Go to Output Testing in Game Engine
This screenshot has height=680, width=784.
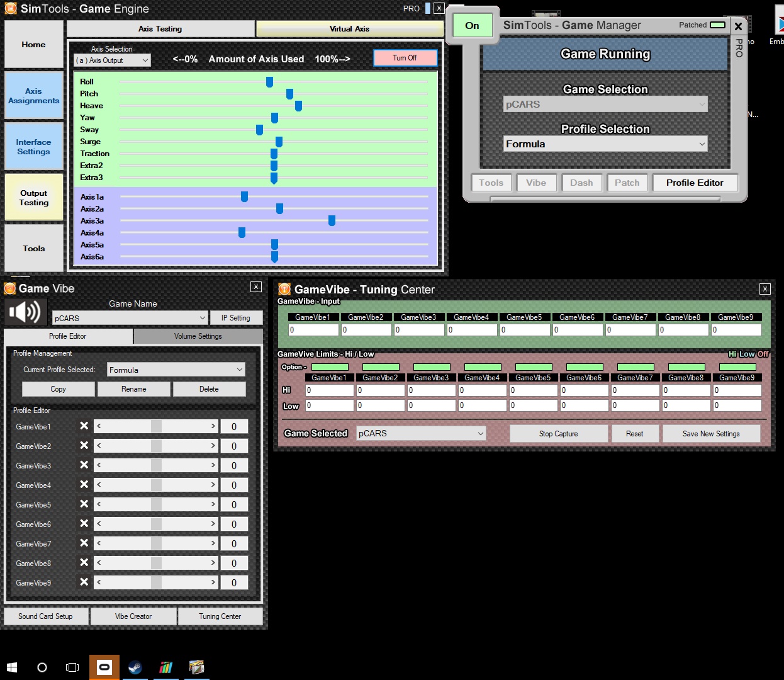(x=34, y=198)
